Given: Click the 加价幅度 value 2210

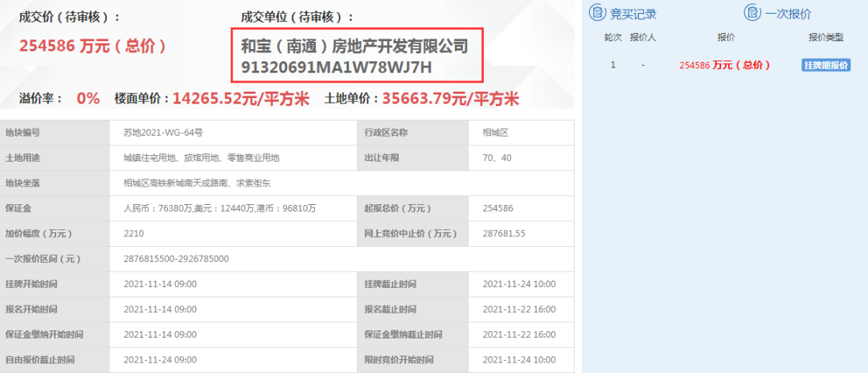Looking at the screenshot, I should pyautogui.click(x=134, y=234).
